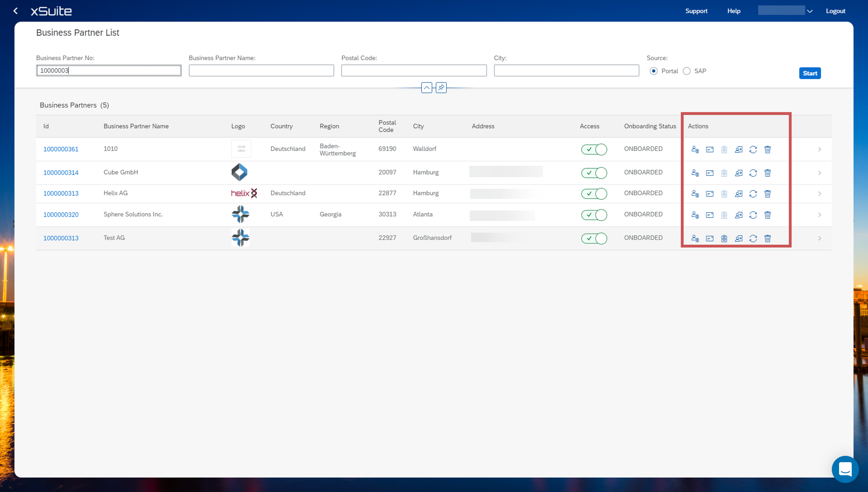
Task: Delete Cube GmbH using the trash icon
Action: coord(768,173)
